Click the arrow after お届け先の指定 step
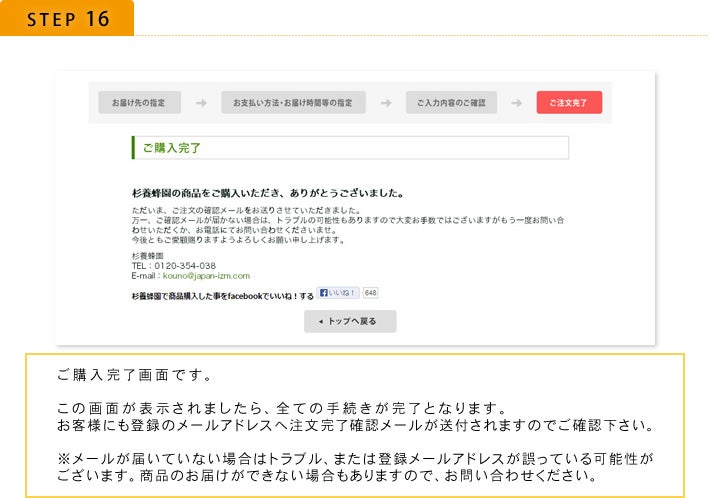710x498 pixels. [x=201, y=103]
